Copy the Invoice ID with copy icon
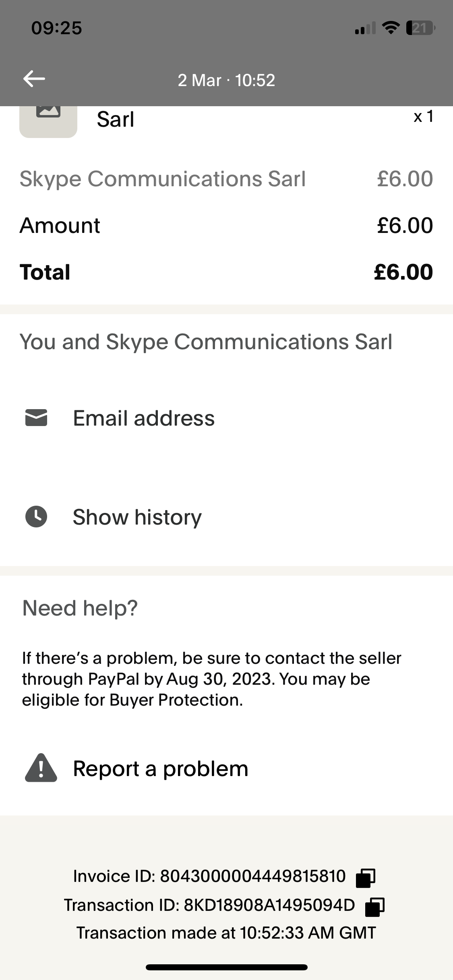The image size is (453, 980). 366,878
